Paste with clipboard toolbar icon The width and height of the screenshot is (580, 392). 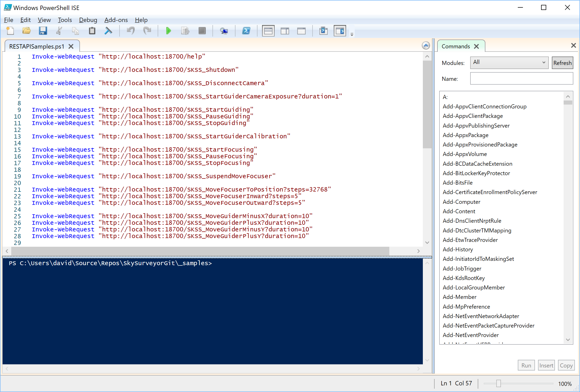pos(92,31)
